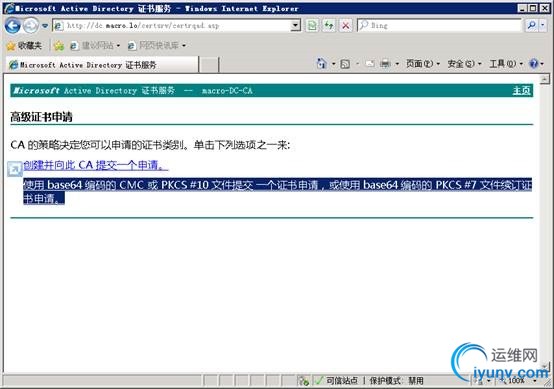Go forward with the Forward arrow button
Screen dimensions: 554x389
pyautogui.click(x=31, y=26)
